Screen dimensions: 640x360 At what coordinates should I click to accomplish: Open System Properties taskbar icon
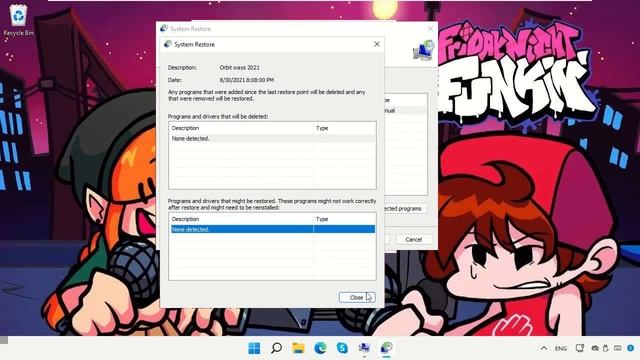(364, 348)
